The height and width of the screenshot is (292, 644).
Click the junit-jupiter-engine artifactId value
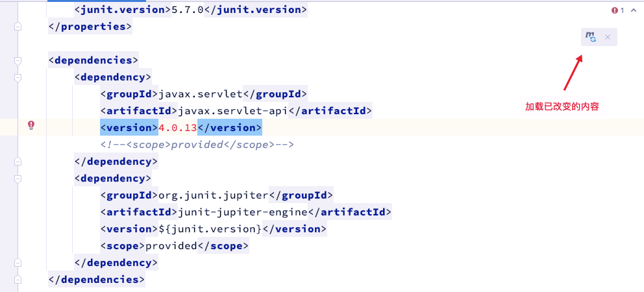[243, 212]
